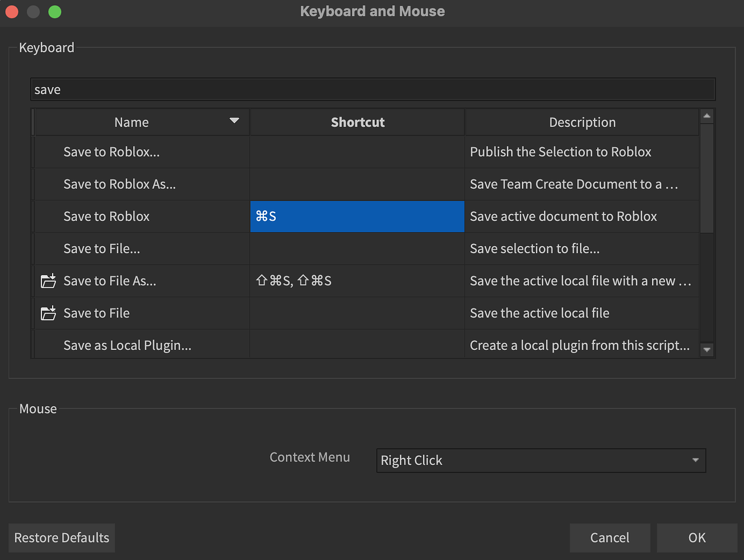Dismiss the dialog with Cancel
Image resolution: width=744 pixels, height=560 pixels.
coord(610,538)
